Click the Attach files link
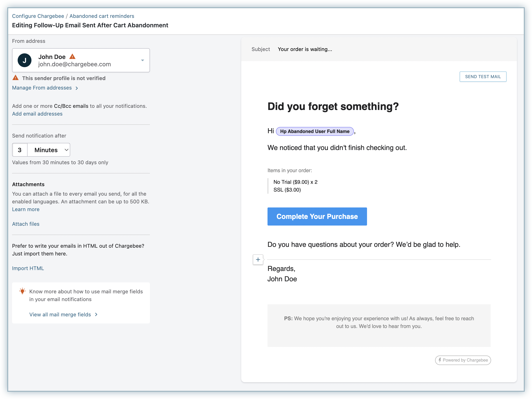Image resolution: width=532 pixels, height=399 pixels. click(26, 224)
